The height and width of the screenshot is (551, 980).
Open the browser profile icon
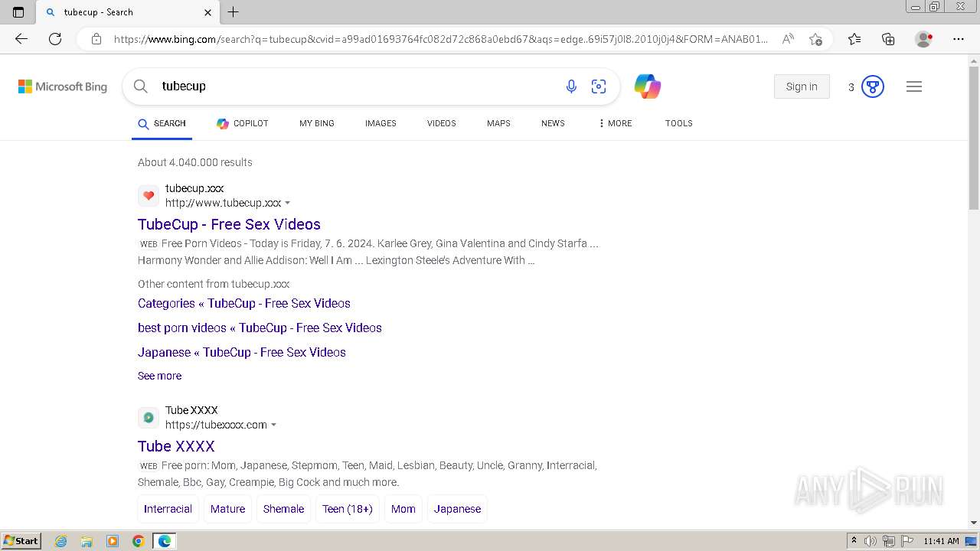pyautogui.click(x=924, y=39)
